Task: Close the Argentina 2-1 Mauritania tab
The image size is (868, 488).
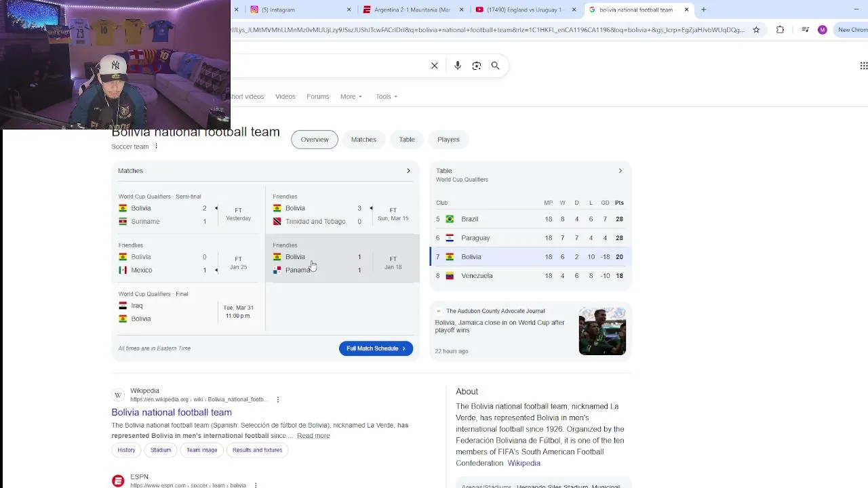Action: 462,9
